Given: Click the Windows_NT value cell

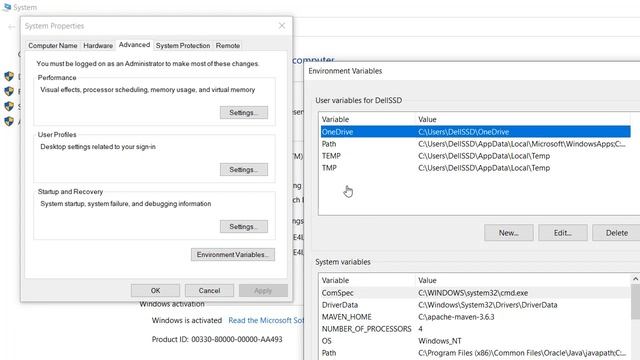Looking at the screenshot, I should click(x=439, y=341).
